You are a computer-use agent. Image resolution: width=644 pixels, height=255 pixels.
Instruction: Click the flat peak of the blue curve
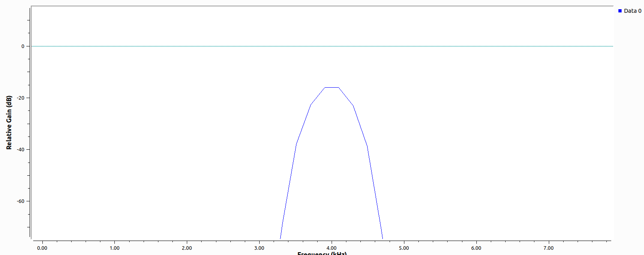332,87
